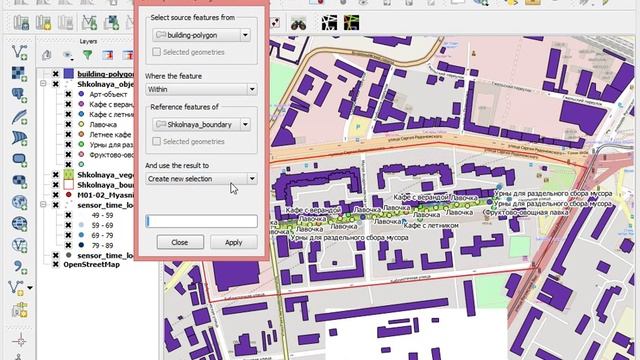Toggle visibility checkbox for 49 - 59 class
640x360 pixels.
(68, 215)
